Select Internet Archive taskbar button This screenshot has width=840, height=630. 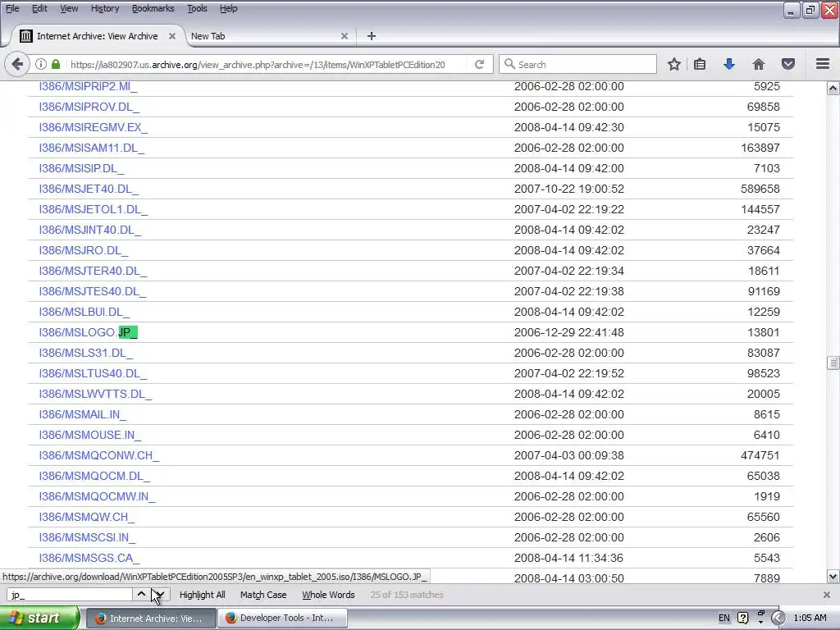[x=151, y=618]
